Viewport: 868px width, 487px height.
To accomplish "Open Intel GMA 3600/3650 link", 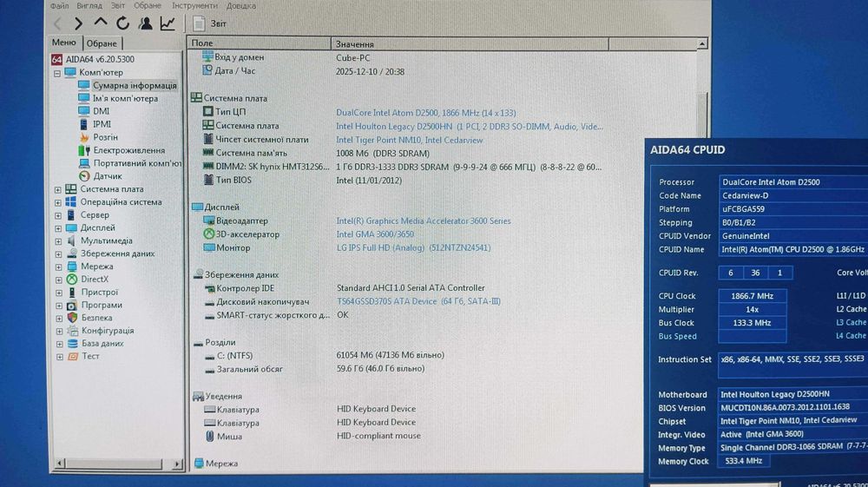I will [x=375, y=234].
